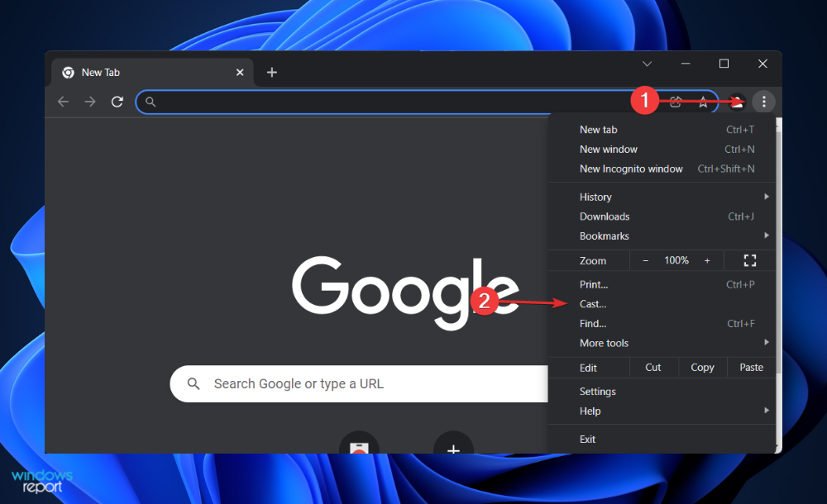Click the back navigation arrow

tap(63, 102)
